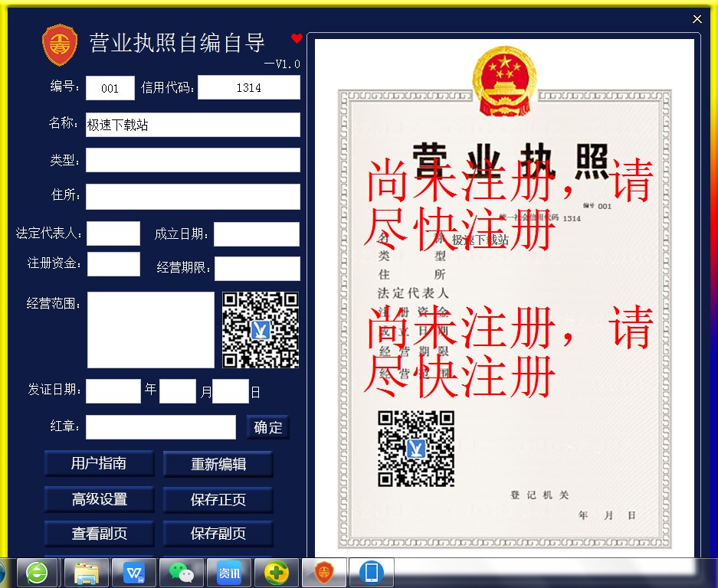Open the WPS taskbar icon

pyautogui.click(x=134, y=573)
